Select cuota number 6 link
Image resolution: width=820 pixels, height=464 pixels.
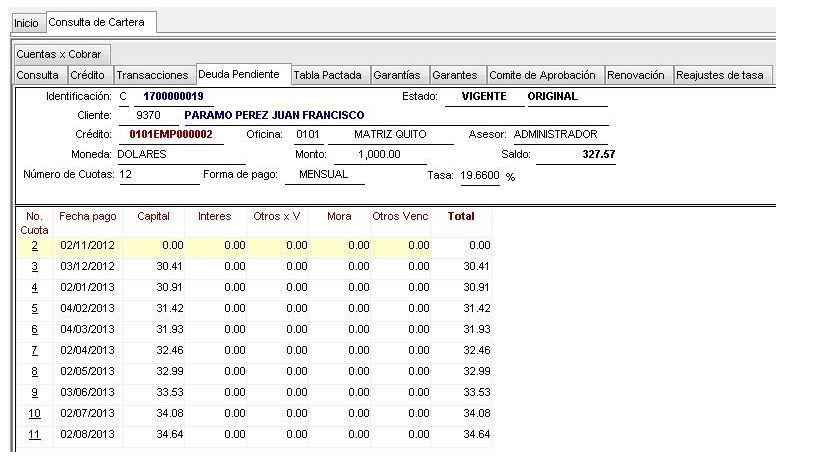click(34, 330)
